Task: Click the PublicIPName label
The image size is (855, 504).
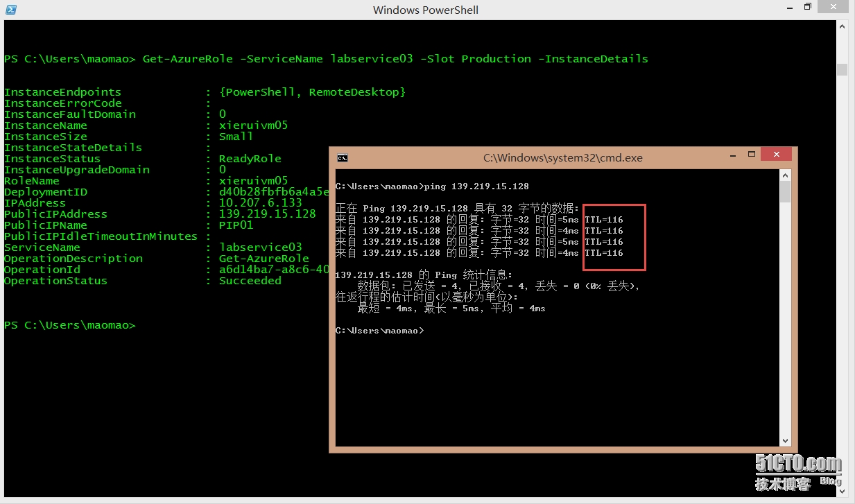Action: (x=46, y=225)
